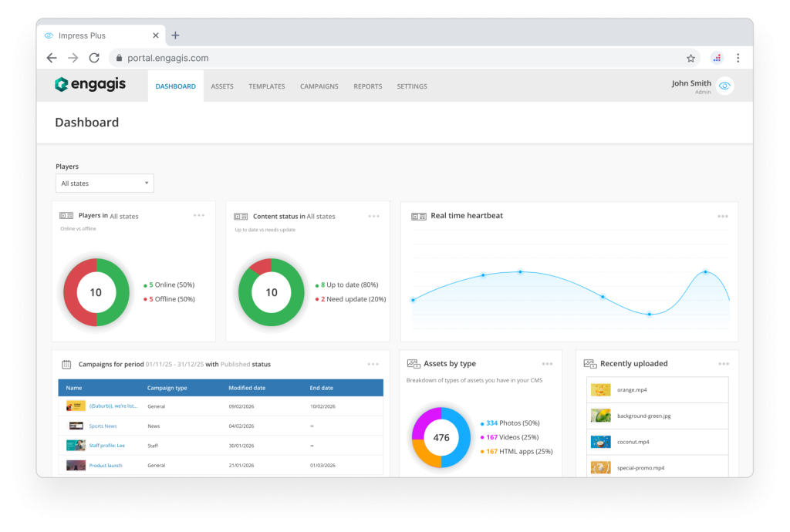Go to the Reports tab
The width and height of the screenshot is (790, 532).
click(x=367, y=86)
